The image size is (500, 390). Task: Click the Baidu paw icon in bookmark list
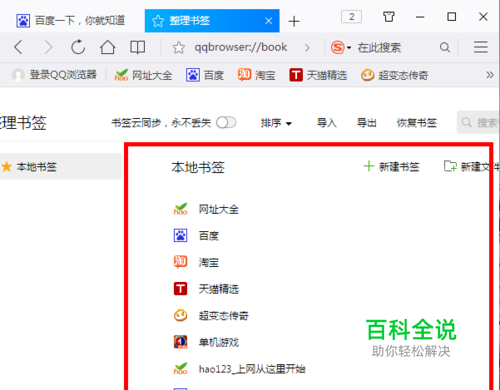(180, 236)
